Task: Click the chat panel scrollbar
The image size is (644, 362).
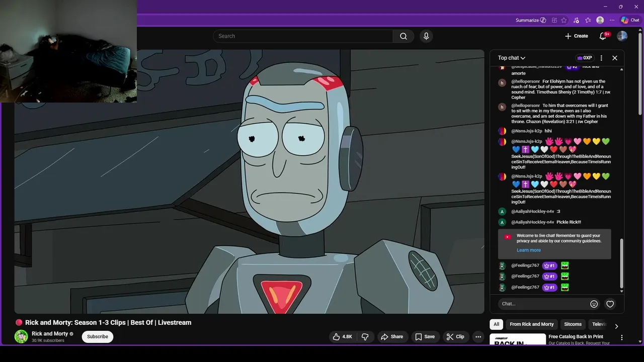Action: [622, 262]
